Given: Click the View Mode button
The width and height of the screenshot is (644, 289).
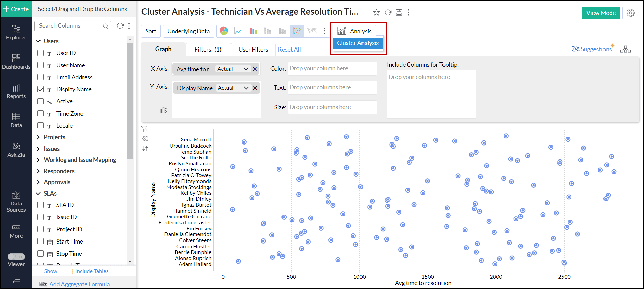Looking at the screenshot, I should pos(601,13).
